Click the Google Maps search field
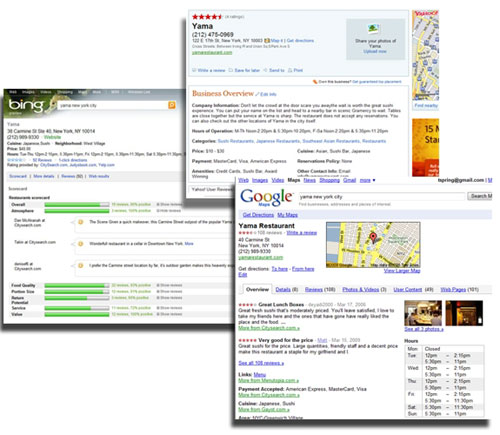 [x=382, y=197]
